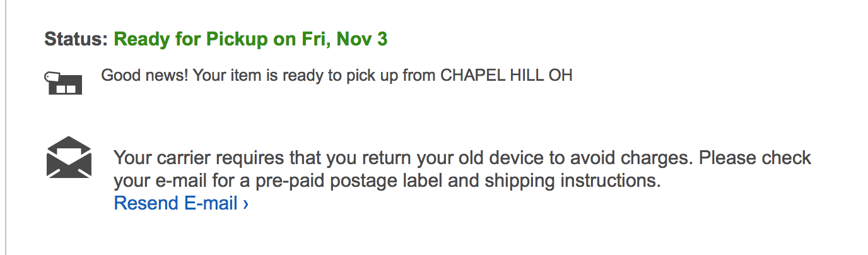Screen dimensions: 868x255
Task: Click the bold Status: label
Action: [76, 39]
